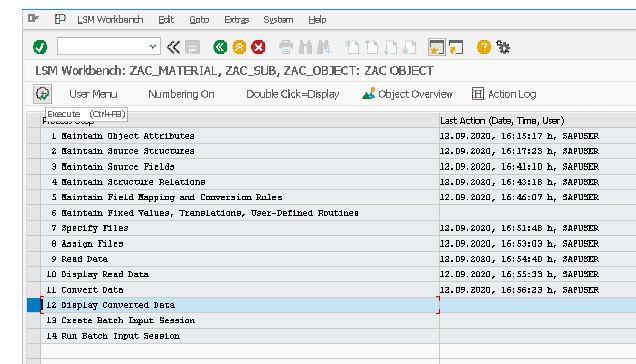The width and height of the screenshot is (636, 364).
Task: Select step 14 Run Batch Input Session
Action: pyautogui.click(x=240, y=336)
